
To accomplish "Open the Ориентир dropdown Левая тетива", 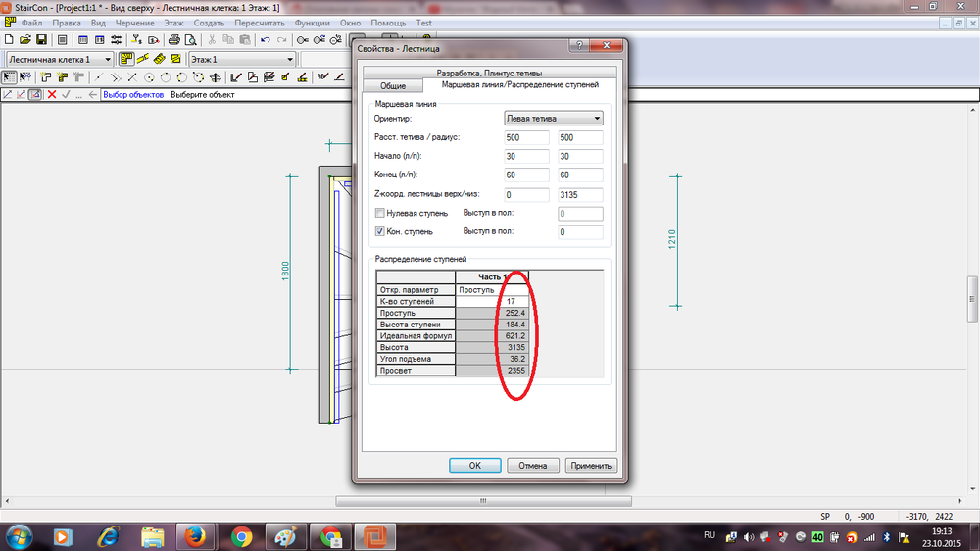I will (x=553, y=119).
